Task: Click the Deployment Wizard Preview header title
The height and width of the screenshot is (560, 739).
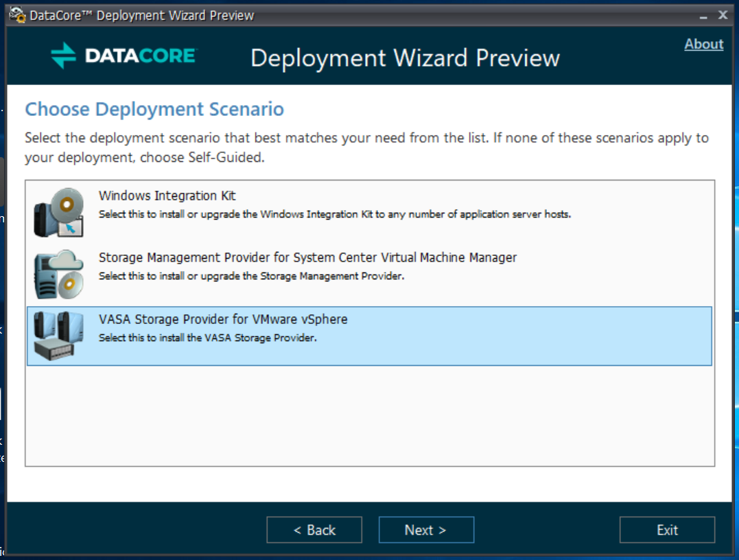Action: 406,58
